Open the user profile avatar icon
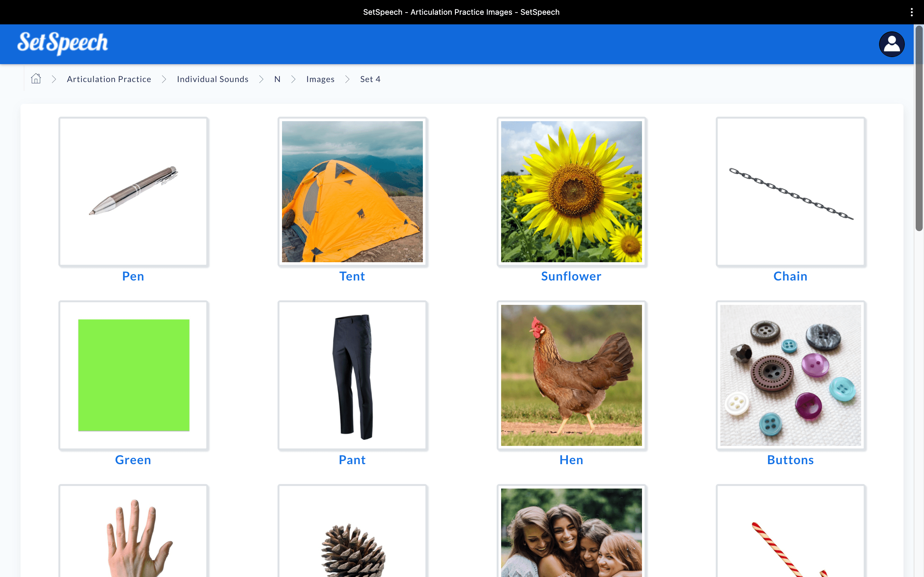The image size is (924, 577). [891, 44]
